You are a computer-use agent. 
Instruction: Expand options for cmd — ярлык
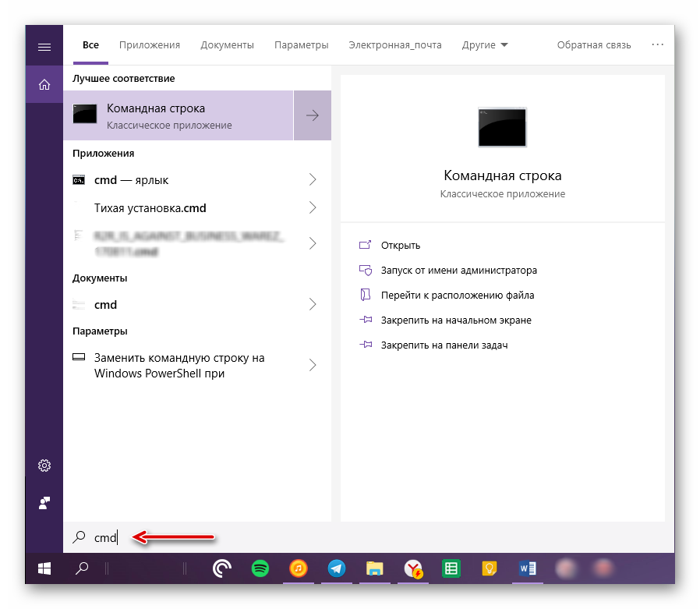coord(312,180)
